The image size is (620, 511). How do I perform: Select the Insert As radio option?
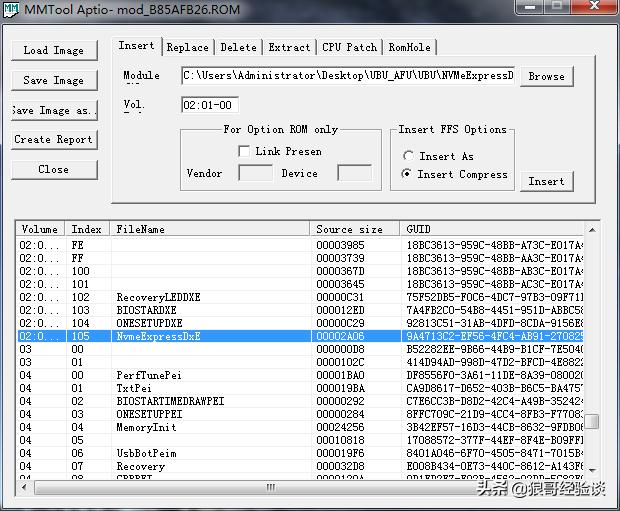point(408,157)
